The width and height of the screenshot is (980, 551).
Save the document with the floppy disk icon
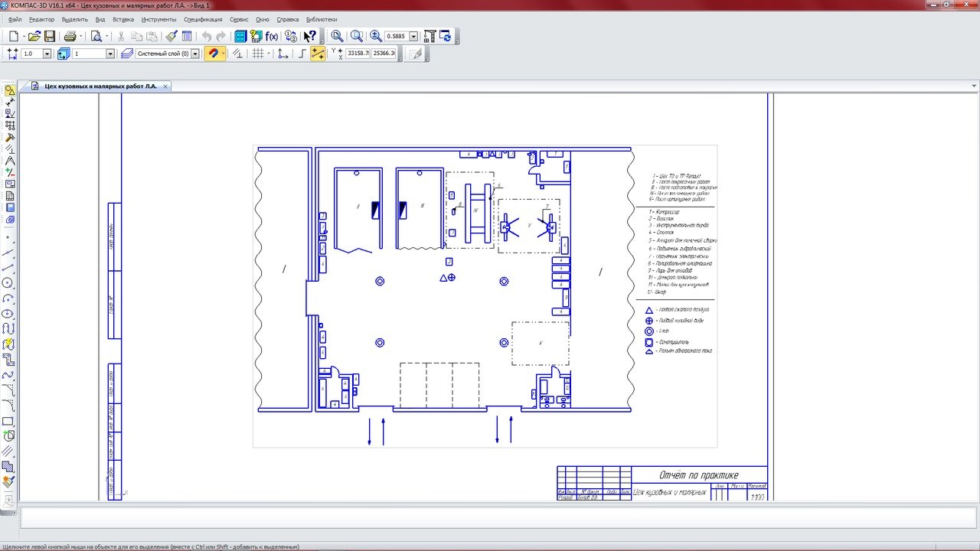pyautogui.click(x=50, y=36)
